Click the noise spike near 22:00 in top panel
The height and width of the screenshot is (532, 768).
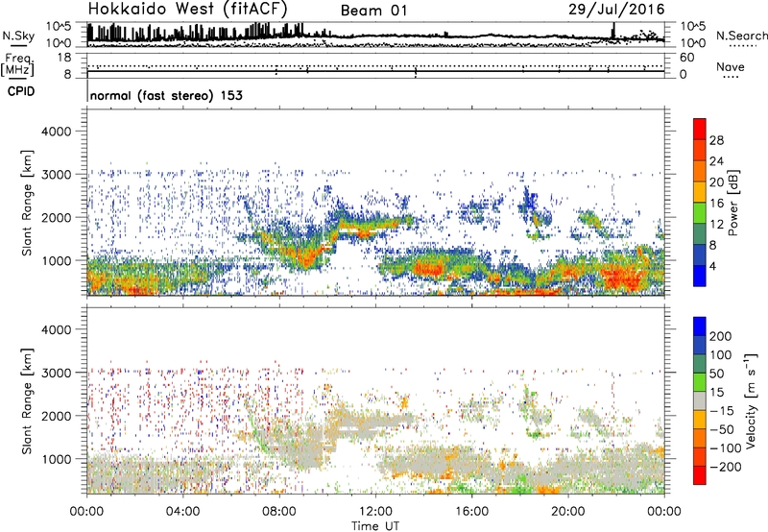pyautogui.click(x=613, y=31)
